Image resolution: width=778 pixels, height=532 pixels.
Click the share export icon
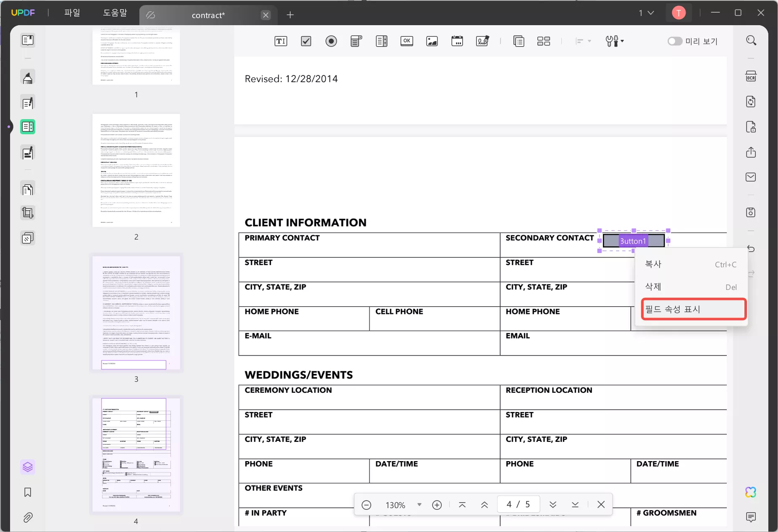751,152
